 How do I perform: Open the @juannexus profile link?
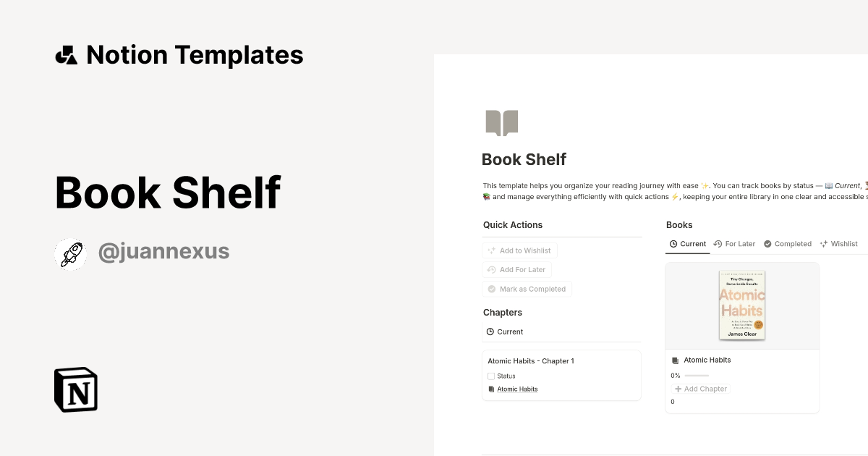pos(163,250)
